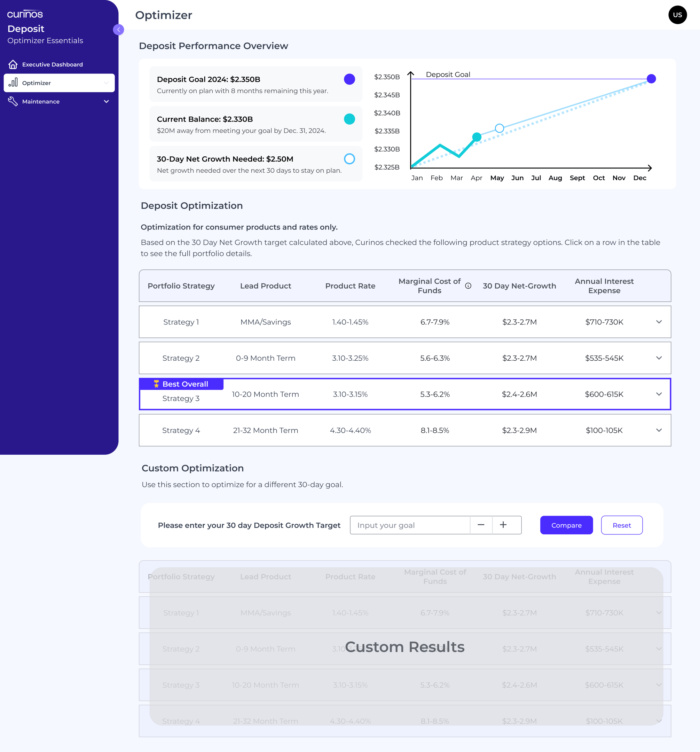Viewport: 700px width, 752px height.
Task: Click the Executive Dashboard home icon
Action: tap(13, 64)
